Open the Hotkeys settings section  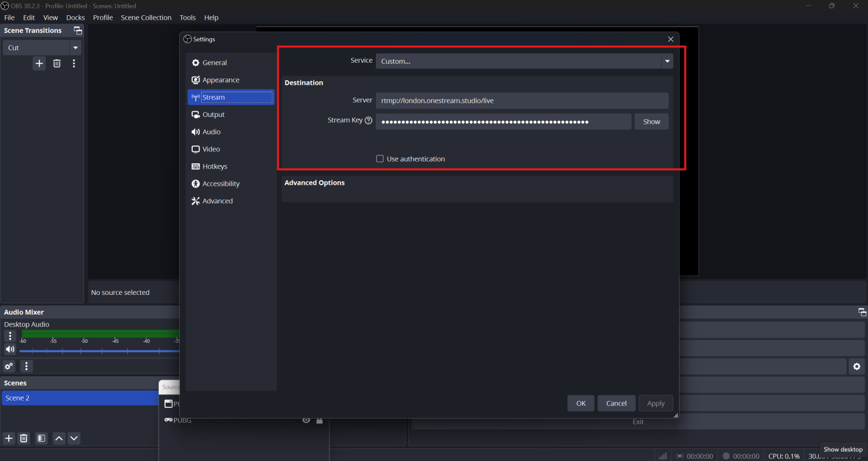[214, 166]
